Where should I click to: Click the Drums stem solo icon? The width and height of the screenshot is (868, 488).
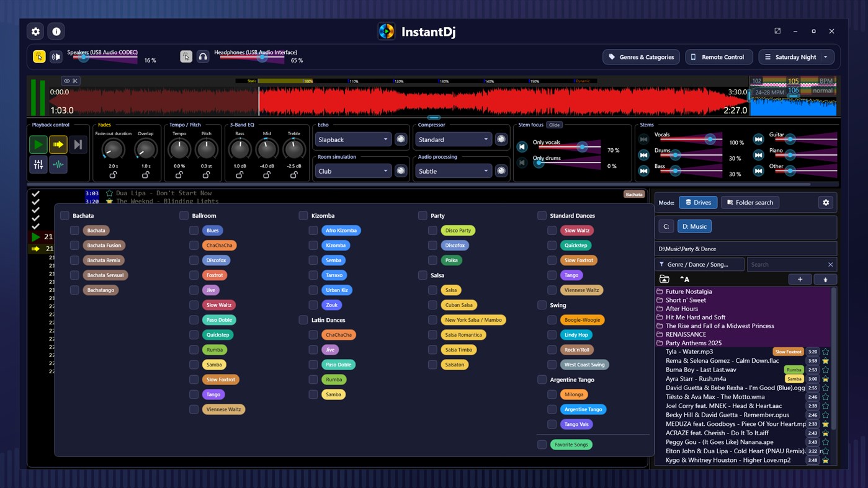(644, 155)
